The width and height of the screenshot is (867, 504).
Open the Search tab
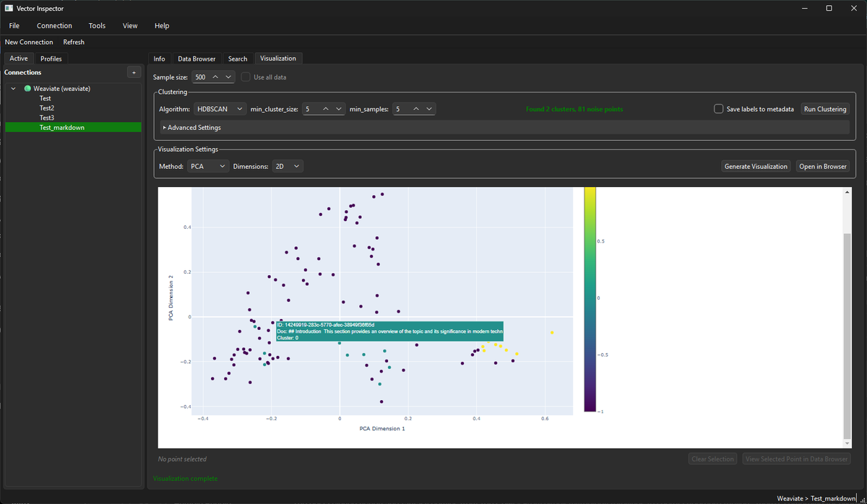238,58
